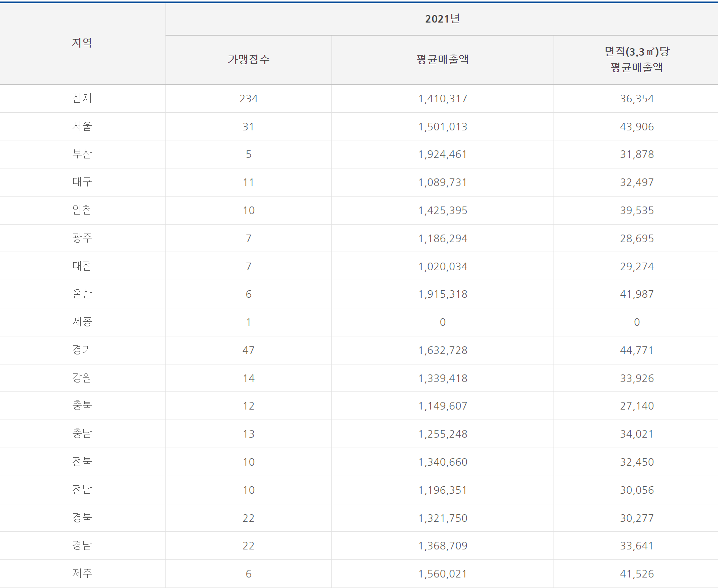The height and width of the screenshot is (588, 718).
Task: Click the sales value 1,425,395
Action: 443,211
